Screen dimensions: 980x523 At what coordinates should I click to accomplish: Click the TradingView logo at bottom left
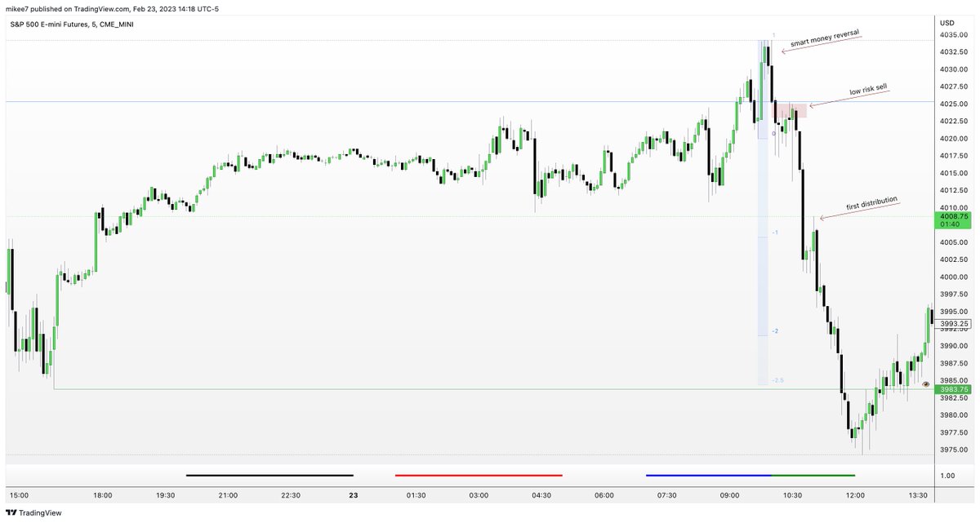coord(33,512)
